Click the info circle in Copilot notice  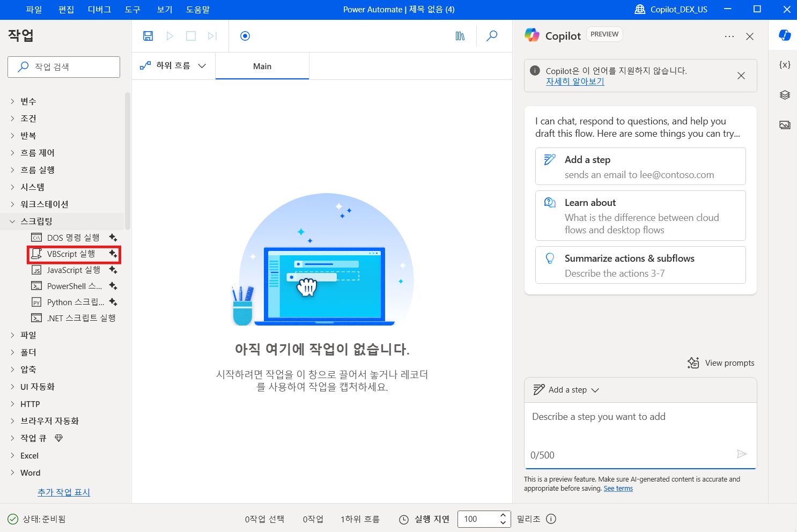tap(535, 70)
